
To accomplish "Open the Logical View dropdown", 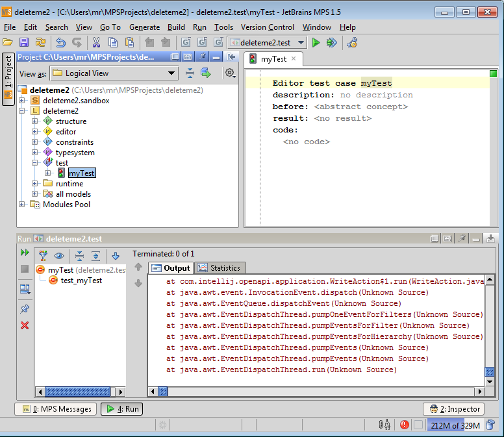I will pos(114,73).
